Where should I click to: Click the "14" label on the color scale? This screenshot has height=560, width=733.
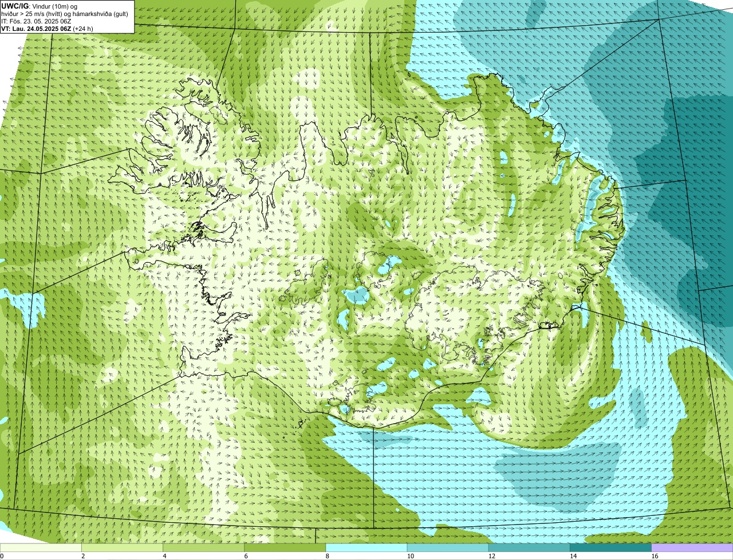[x=573, y=556]
